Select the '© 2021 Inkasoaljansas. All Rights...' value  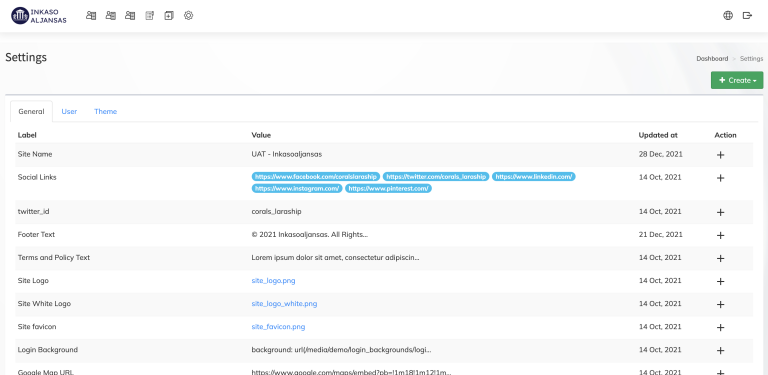click(x=310, y=234)
